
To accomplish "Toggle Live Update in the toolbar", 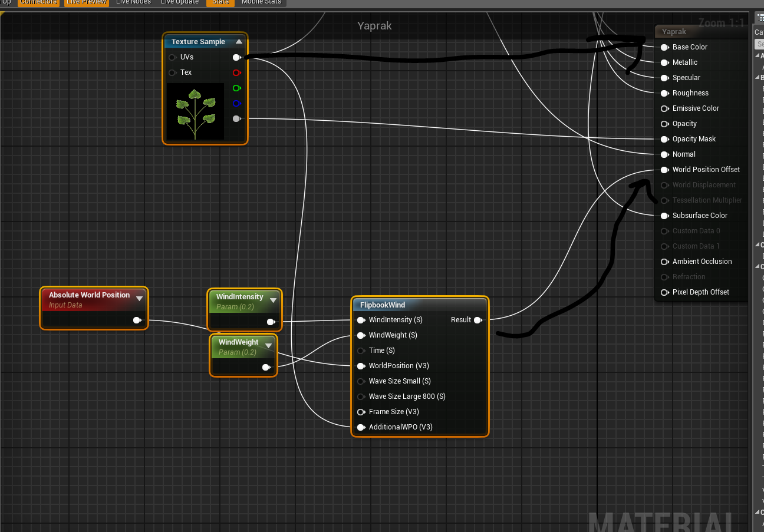I will pos(180,2).
